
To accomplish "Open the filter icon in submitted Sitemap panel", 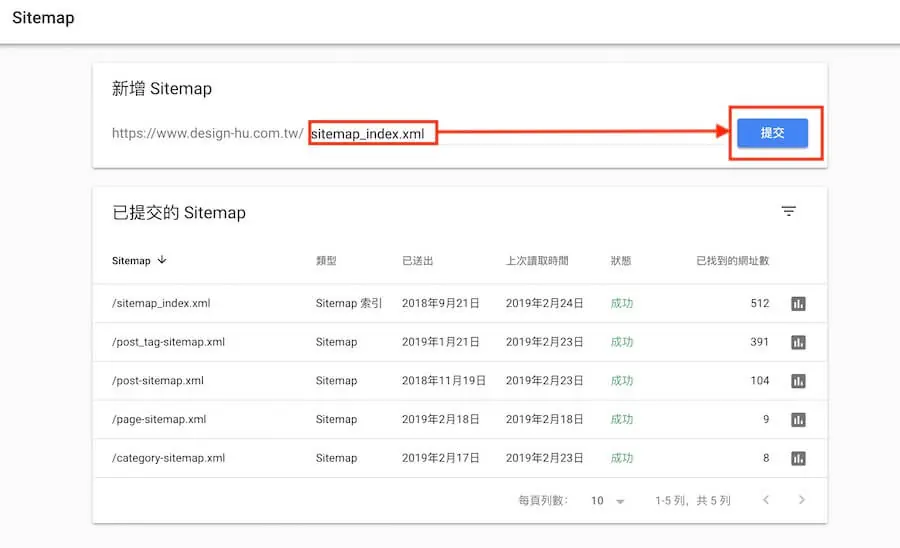I will tap(789, 211).
